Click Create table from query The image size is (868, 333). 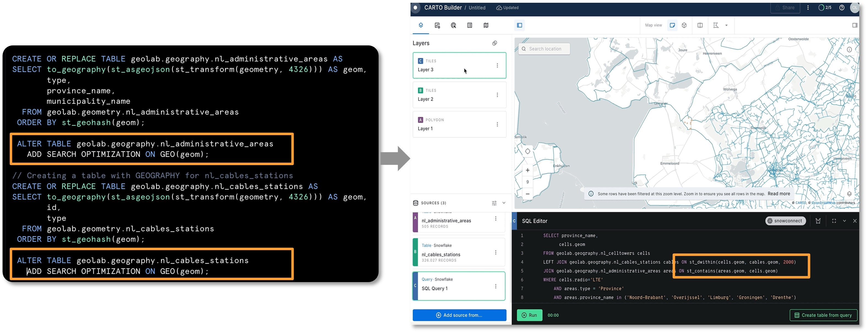tap(823, 315)
